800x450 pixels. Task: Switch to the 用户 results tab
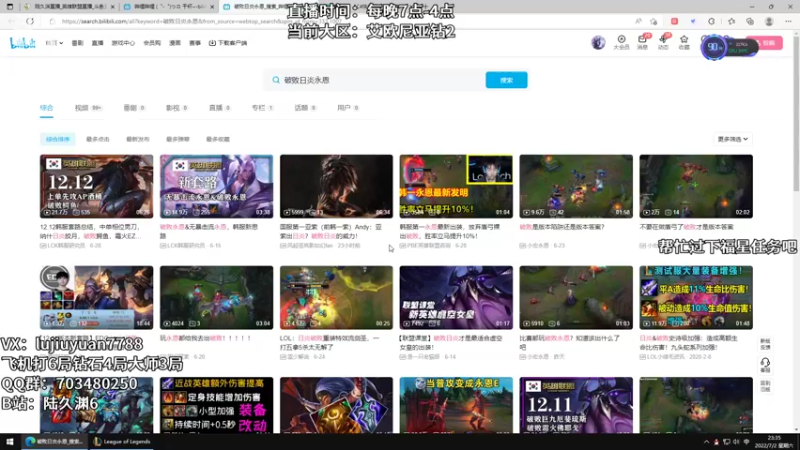pyautogui.click(x=348, y=108)
